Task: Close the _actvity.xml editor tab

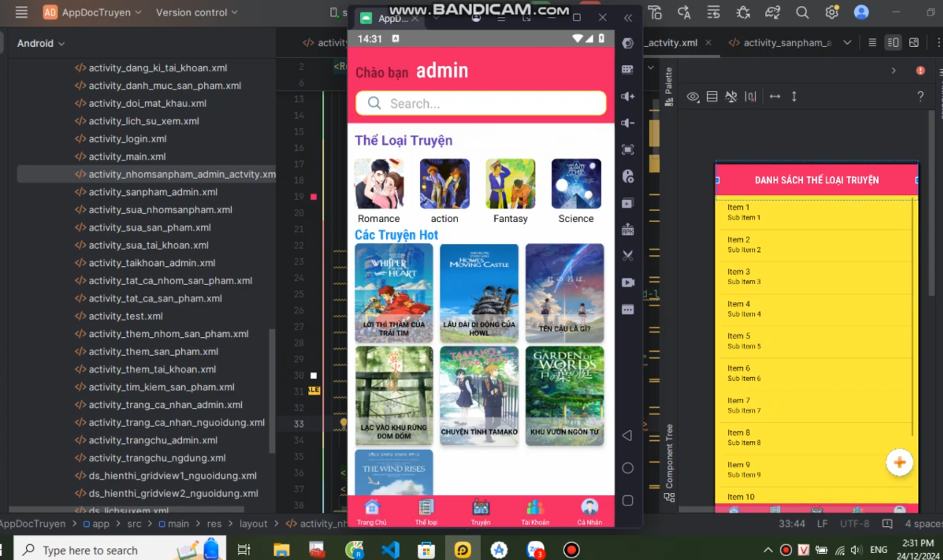Action: pos(708,43)
